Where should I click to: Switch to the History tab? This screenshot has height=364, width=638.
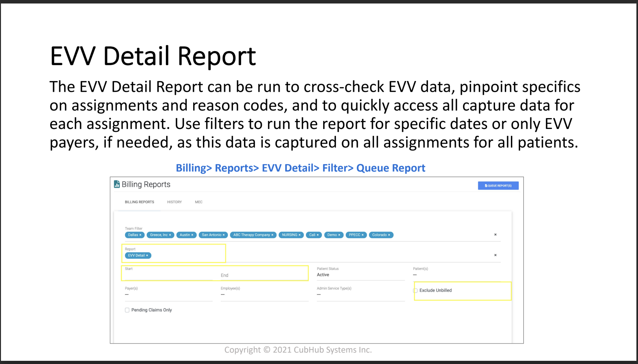click(174, 202)
